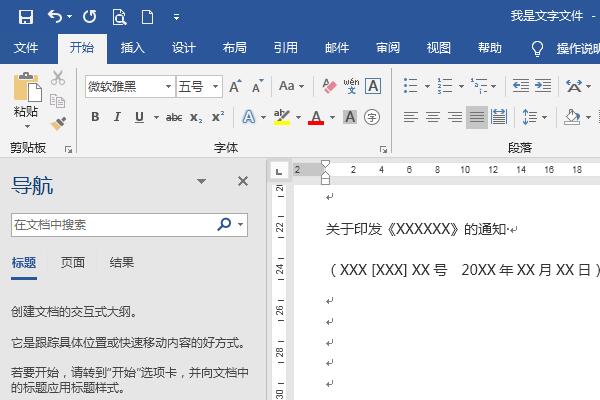
Task: Align text right
Action: pos(455,117)
